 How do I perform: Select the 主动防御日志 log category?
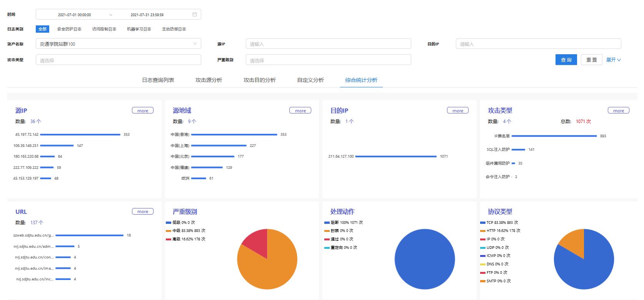(174, 29)
